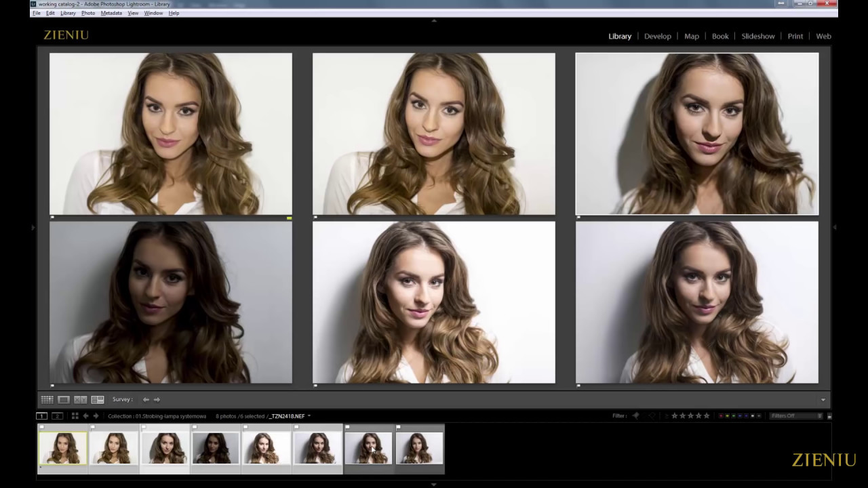Select next photo arrow next to Survey
Image resolution: width=868 pixels, height=488 pixels.
pyautogui.click(x=157, y=400)
